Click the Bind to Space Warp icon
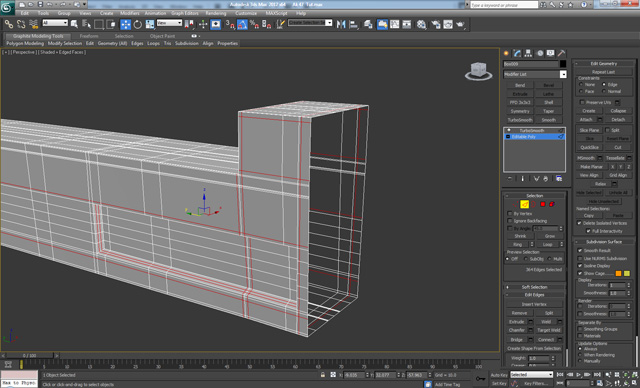This screenshot has width=640, height=388. pos(33,24)
